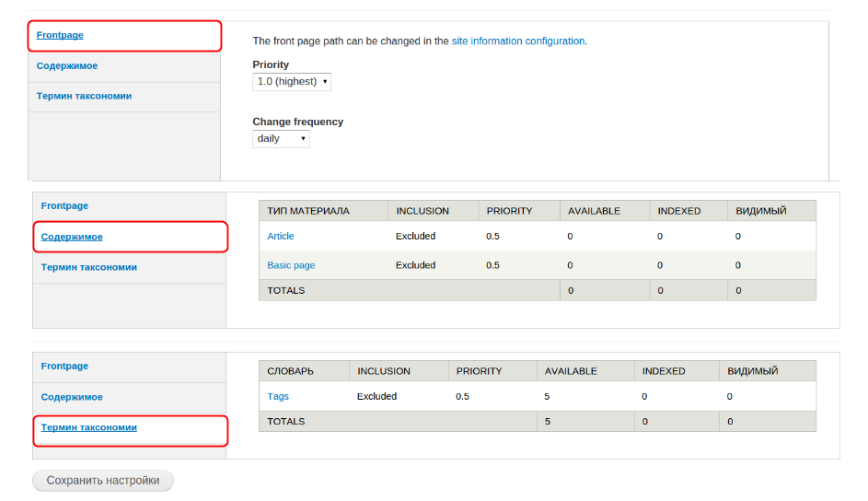The width and height of the screenshot is (868, 501).
Task: Expand the Change frequency dropdown set to daily
Action: (x=281, y=139)
